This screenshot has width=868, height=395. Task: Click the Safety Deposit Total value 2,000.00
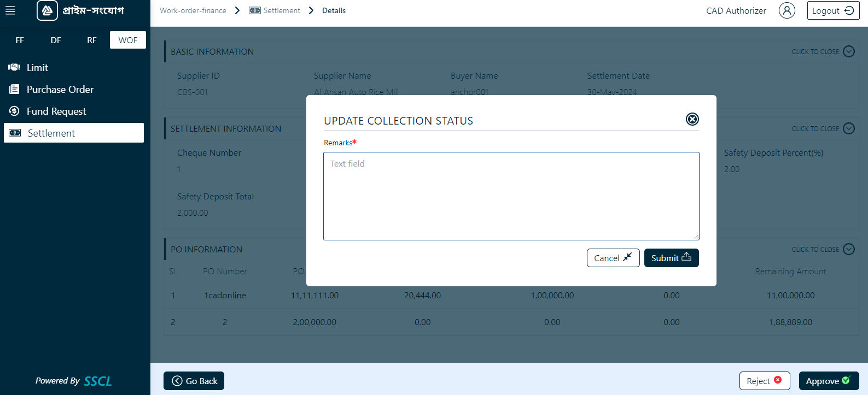193,213
